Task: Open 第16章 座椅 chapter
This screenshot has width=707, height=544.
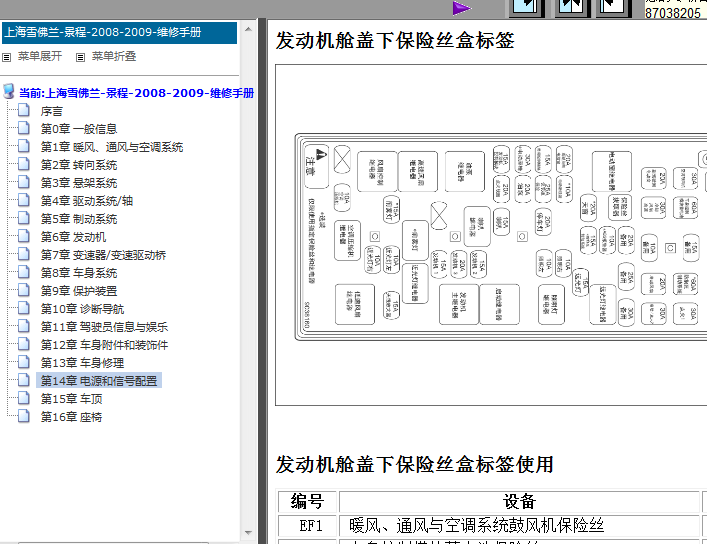Action: point(71,417)
